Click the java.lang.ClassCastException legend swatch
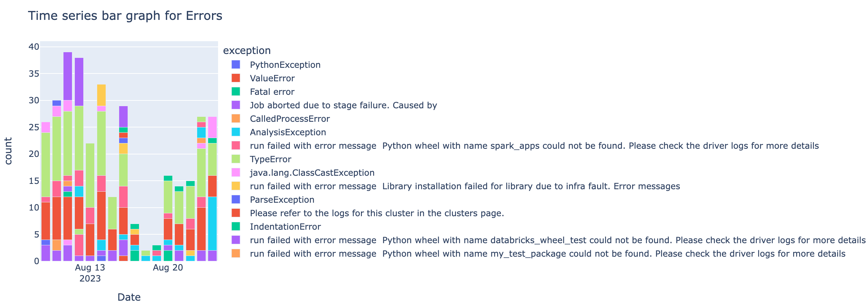This screenshot has height=306, width=868. coord(236,173)
